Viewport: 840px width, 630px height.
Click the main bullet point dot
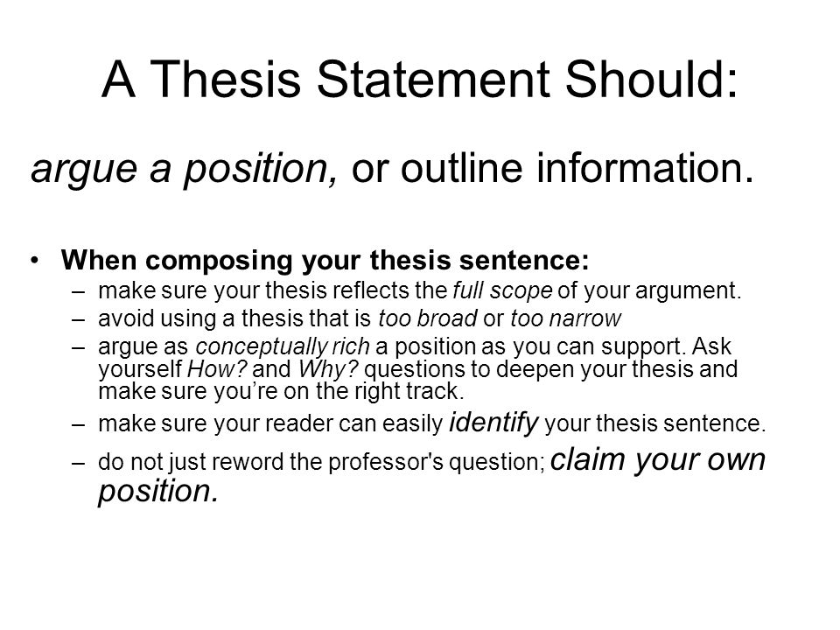pos(35,260)
